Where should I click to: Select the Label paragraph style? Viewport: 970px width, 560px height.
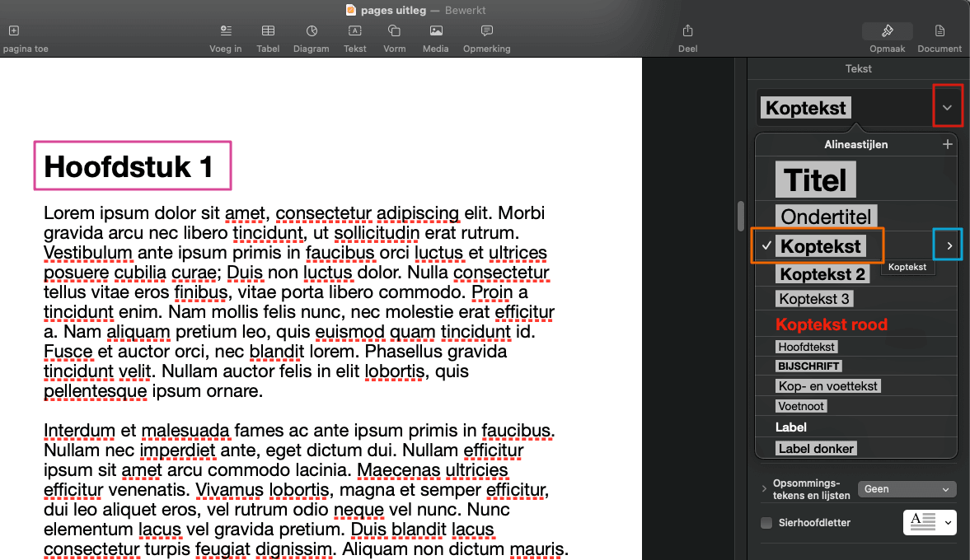(791, 427)
